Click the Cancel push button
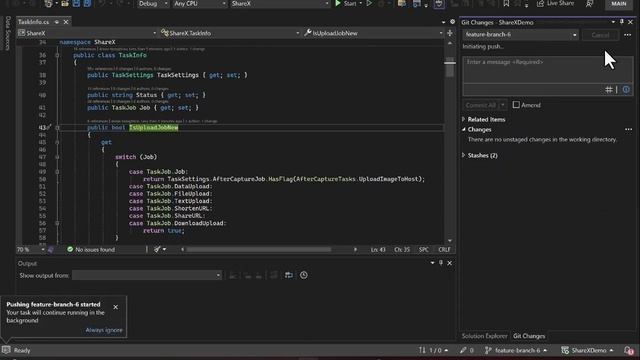 (600, 35)
